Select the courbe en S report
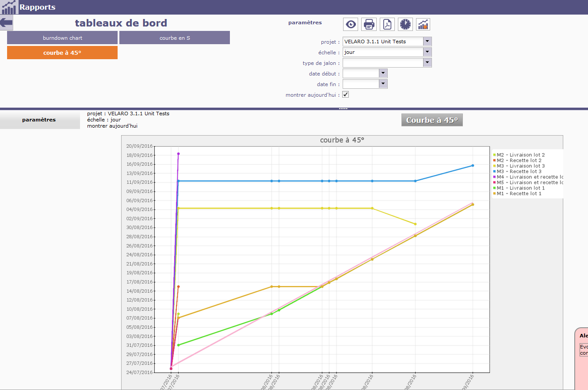This screenshot has height=390, width=588. 175,38
